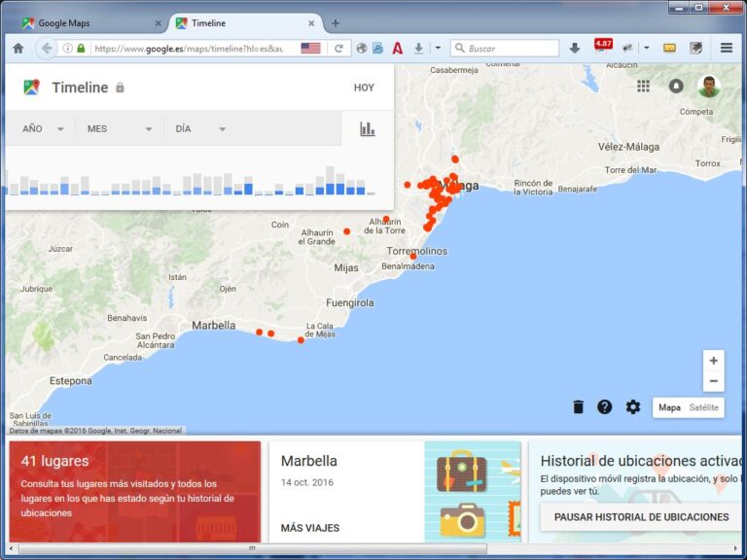The image size is (747, 560).
Task: Reload the page with refresh icon
Action: [338, 48]
